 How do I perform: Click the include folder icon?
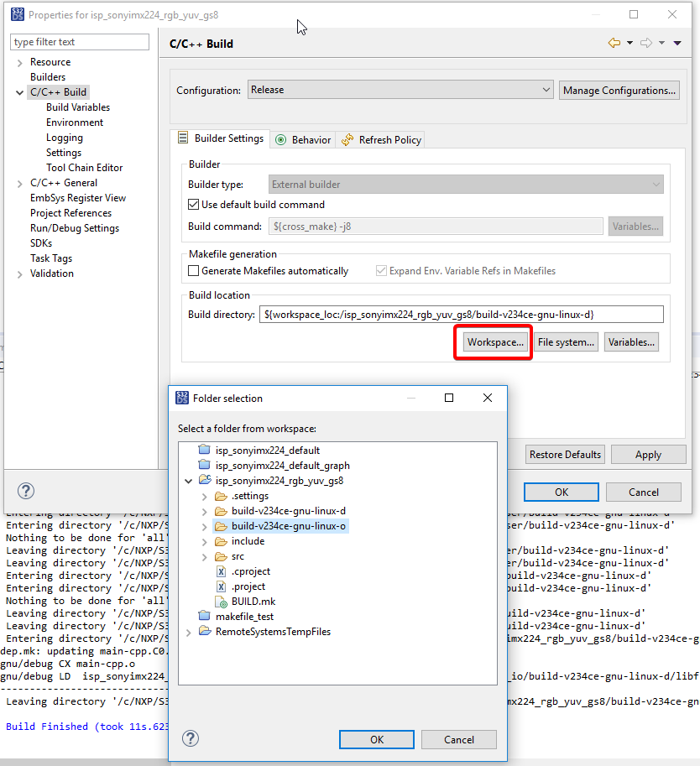click(x=221, y=541)
